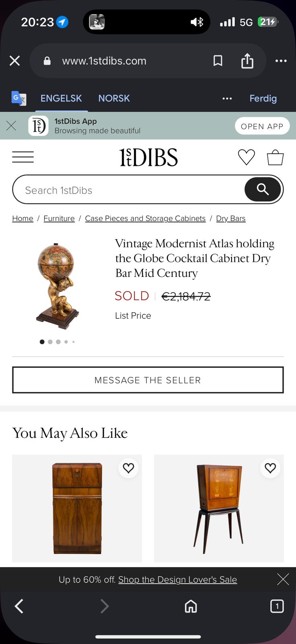Open the hamburger navigation menu
Image resolution: width=296 pixels, height=644 pixels.
coord(23,157)
